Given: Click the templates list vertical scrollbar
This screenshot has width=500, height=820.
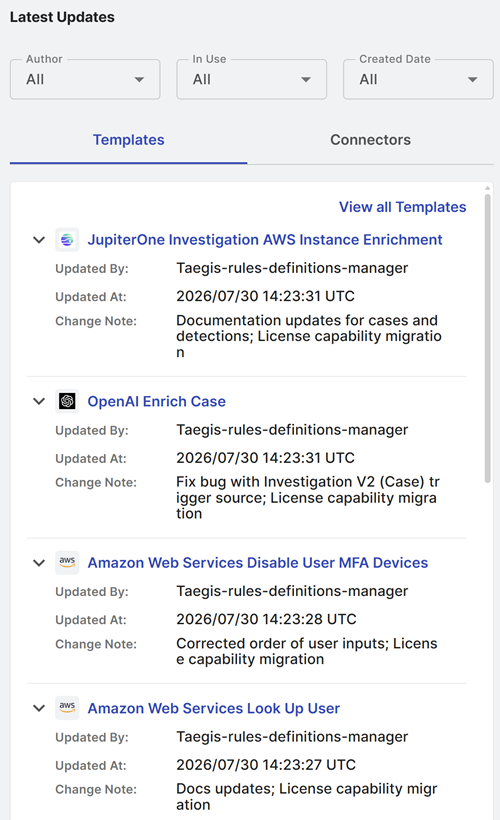Looking at the screenshot, I should [487, 338].
